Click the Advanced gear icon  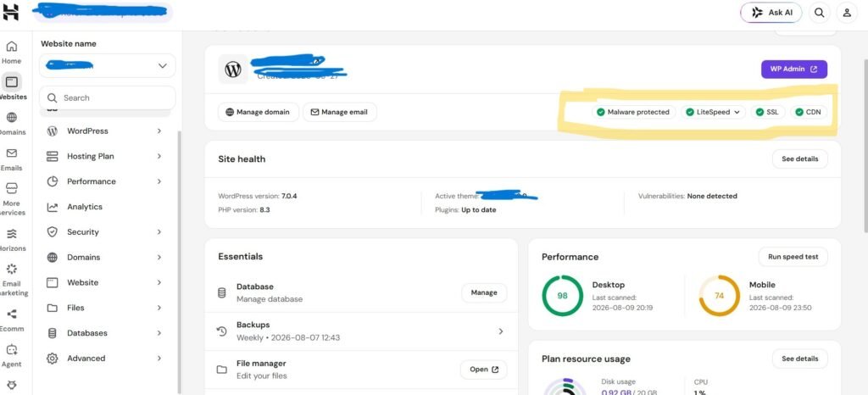pos(52,359)
